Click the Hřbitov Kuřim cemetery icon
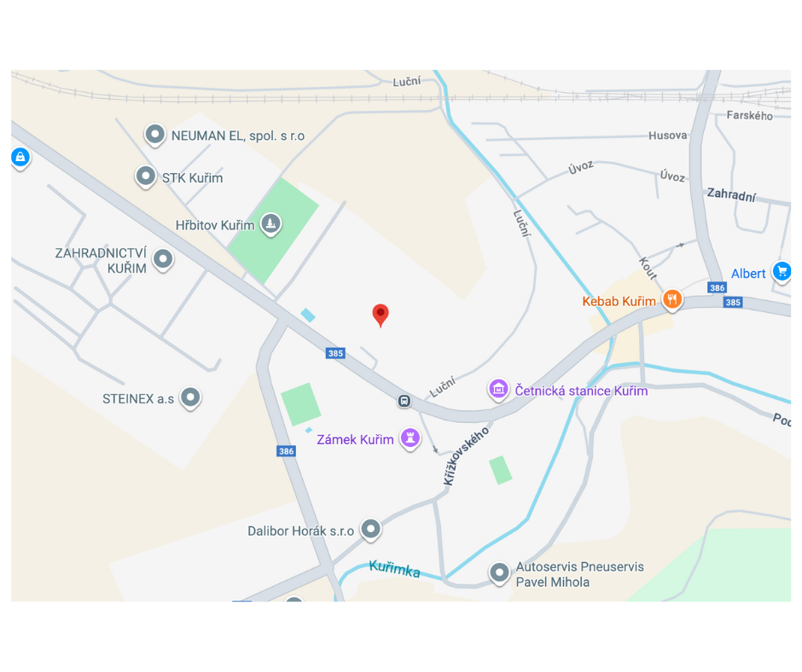The height and width of the screenshot is (672, 802). pyautogui.click(x=270, y=224)
